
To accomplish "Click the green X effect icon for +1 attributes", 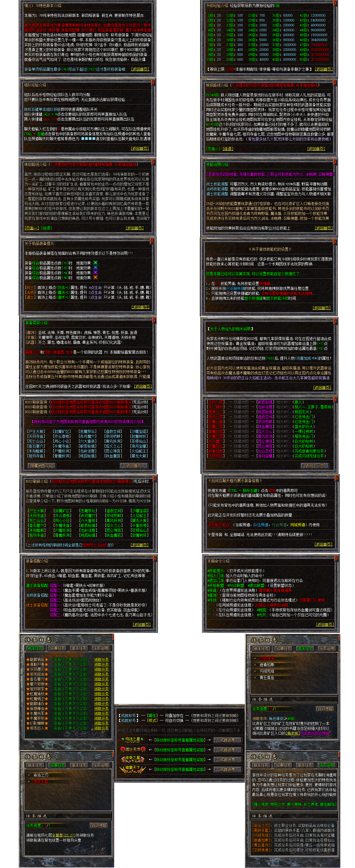I will [95, 263].
